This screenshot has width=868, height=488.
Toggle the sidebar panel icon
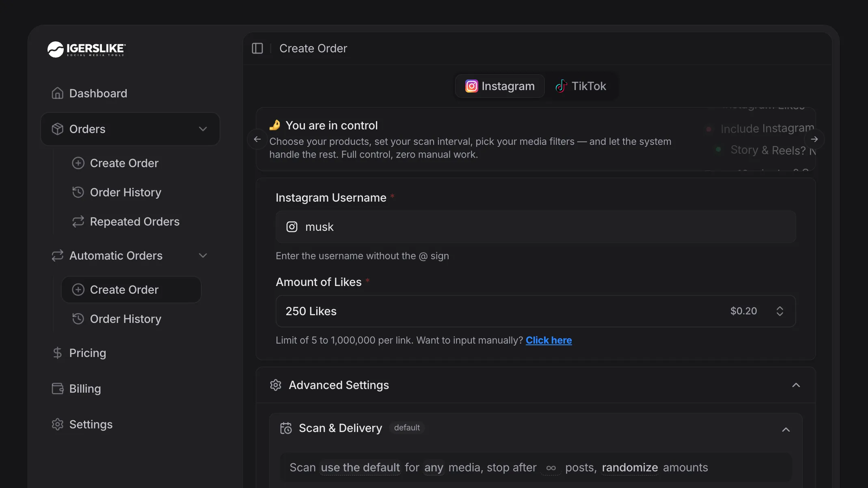click(x=257, y=48)
